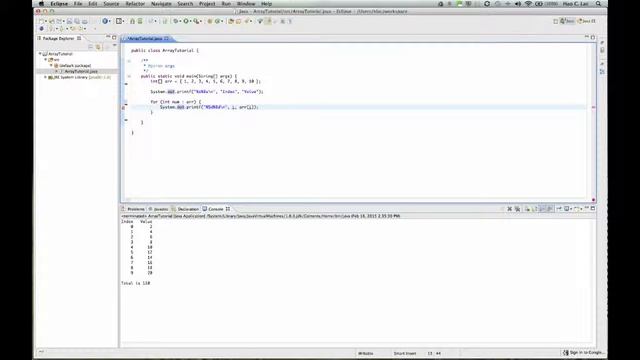This screenshot has height=360, width=640.
Task: Expand the JRE System Library node
Action: pyautogui.click(x=46, y=77)
